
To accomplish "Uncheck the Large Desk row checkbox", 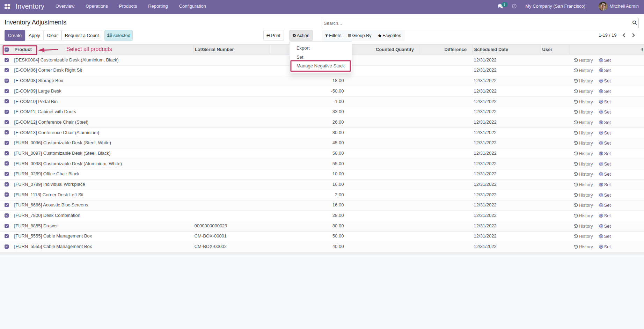I will click(7, 91).
